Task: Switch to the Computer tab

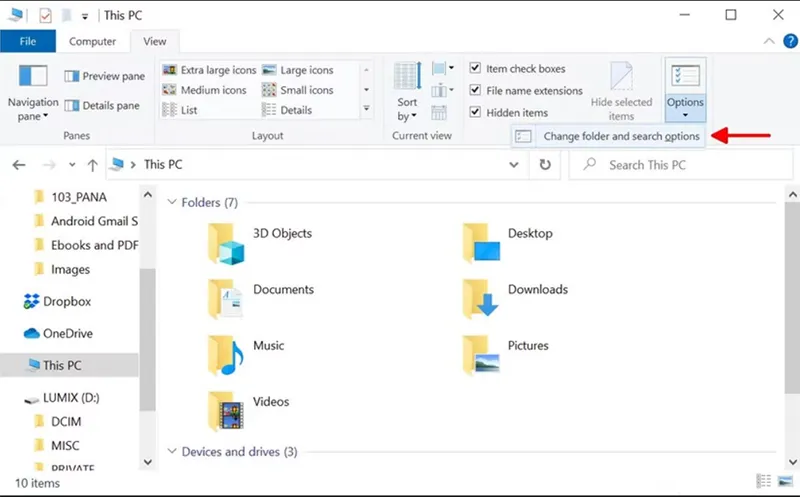Action: point(92,41)
